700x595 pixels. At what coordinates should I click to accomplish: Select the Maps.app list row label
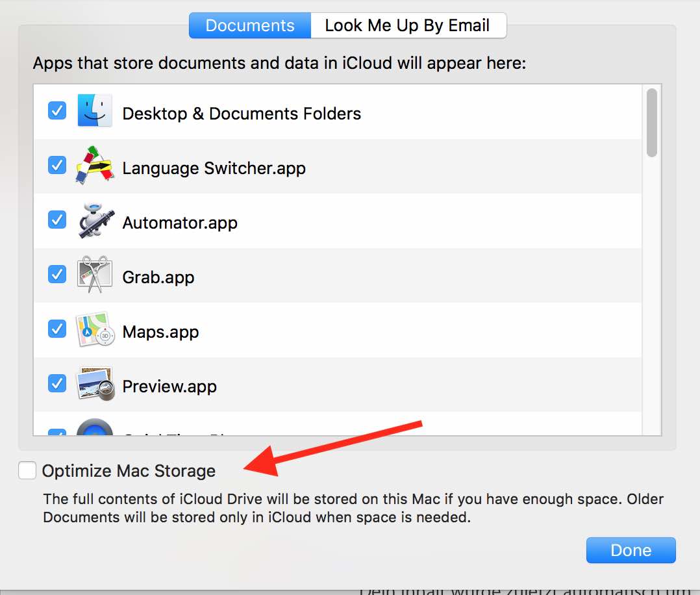pos(160,332)
